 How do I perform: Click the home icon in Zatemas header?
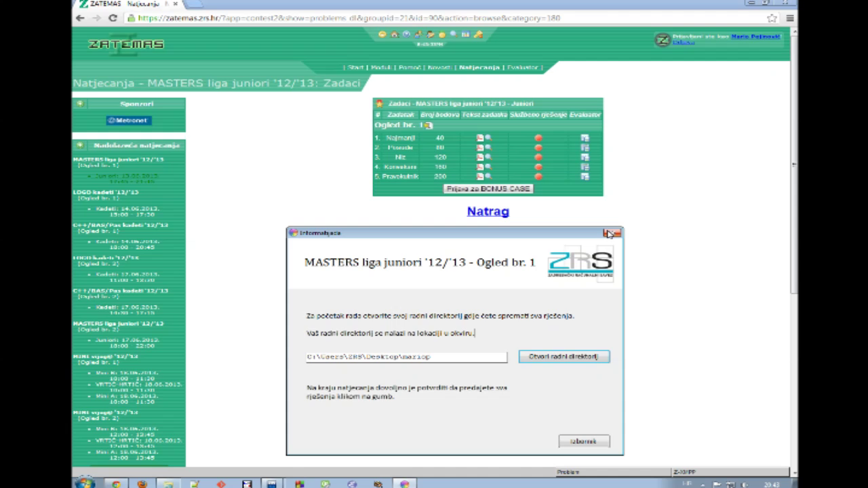coord(394,35)
